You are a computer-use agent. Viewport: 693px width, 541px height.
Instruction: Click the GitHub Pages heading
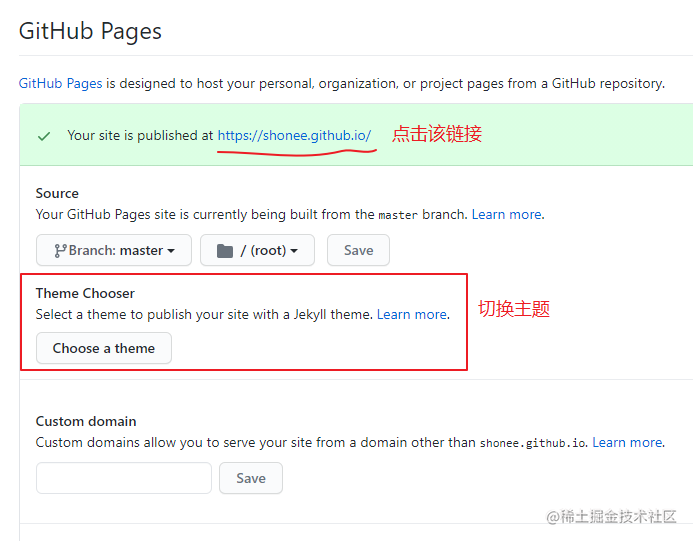point(90,31)
